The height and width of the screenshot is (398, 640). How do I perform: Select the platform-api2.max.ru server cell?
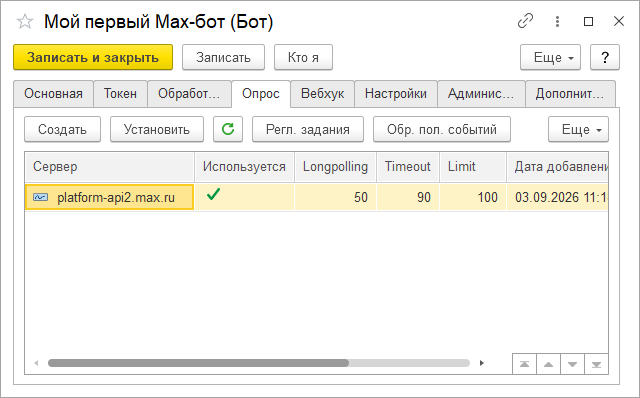point(109,197)
